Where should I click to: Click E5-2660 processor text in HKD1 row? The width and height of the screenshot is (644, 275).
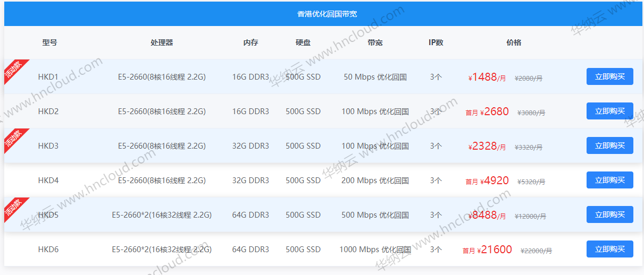pyautogui.click(x=162, y=77)
